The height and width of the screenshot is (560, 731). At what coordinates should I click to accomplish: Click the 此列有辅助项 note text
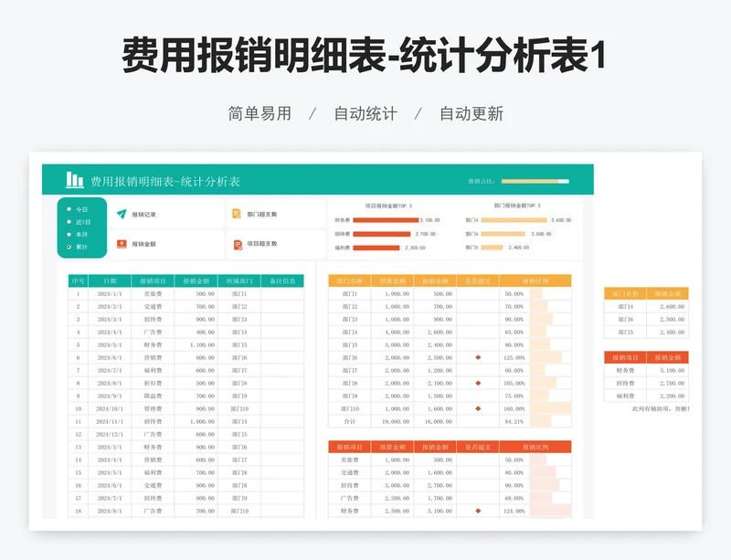click(660, 408)
